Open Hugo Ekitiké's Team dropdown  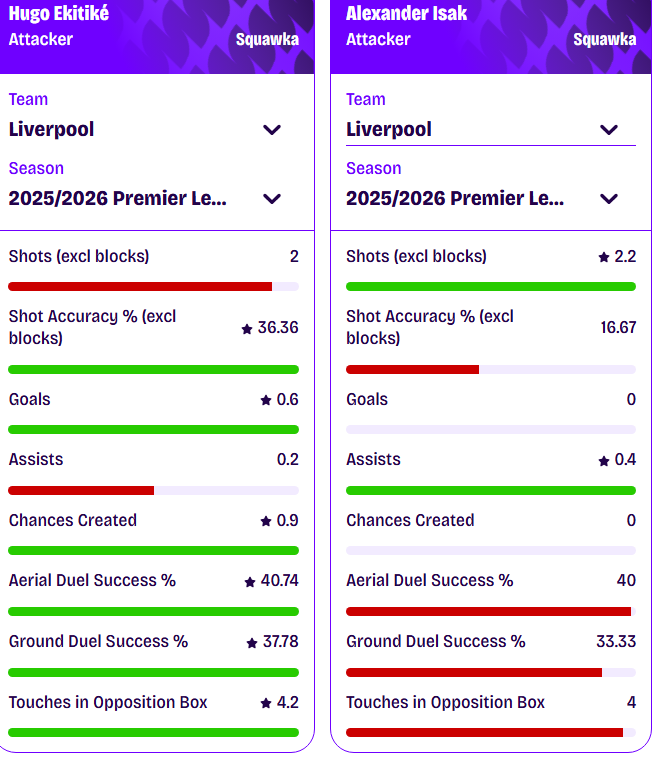[272, 129]
